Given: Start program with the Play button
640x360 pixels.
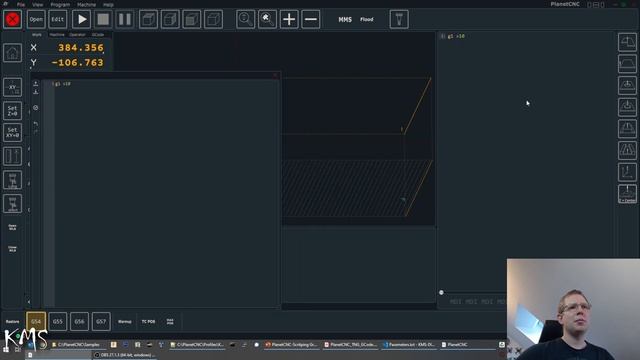Looking at the screenshot, I should pos(82,19).
